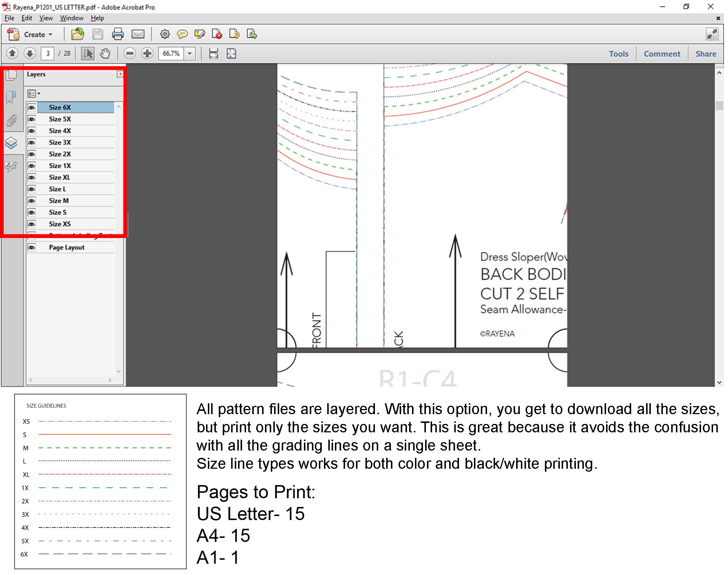This screenshot has width=728, height=575.
Task: Click the email envelope icon
Action: coord(138,34)
